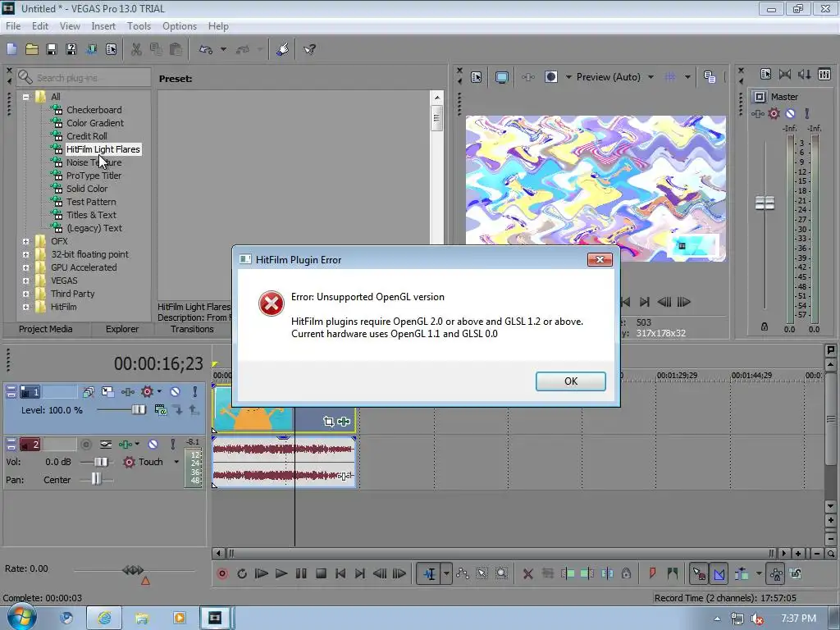840x630 pixels.
Task: Select the Test Pattern generator
Action: click(91, 202)
